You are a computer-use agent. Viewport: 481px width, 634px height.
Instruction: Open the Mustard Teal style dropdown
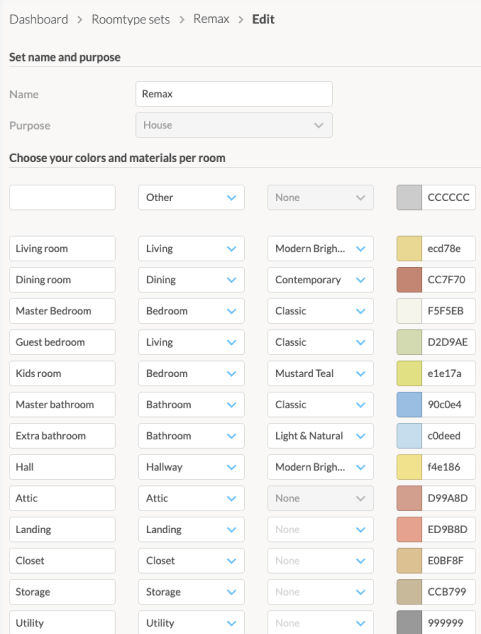[x=320, y=373]
